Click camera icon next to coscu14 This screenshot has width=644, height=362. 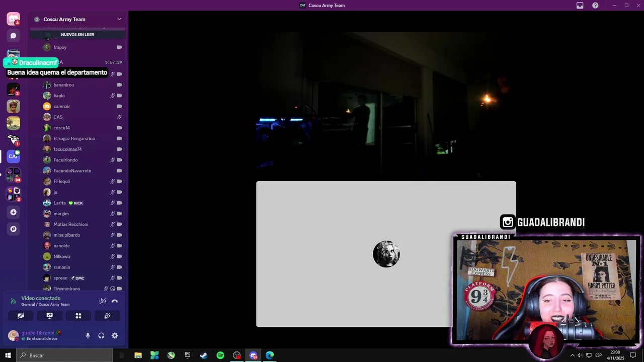pyautogui.click(x=119, y=128)
